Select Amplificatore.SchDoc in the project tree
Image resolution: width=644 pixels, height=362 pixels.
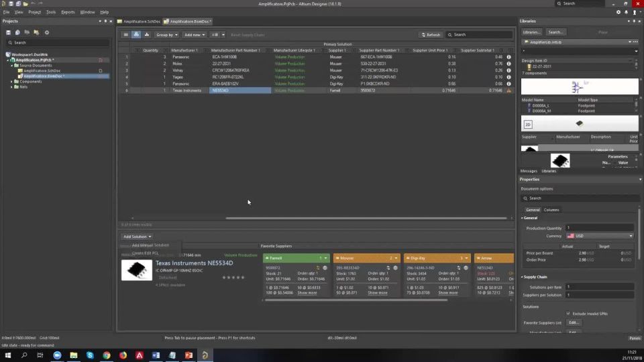point(42,71)
